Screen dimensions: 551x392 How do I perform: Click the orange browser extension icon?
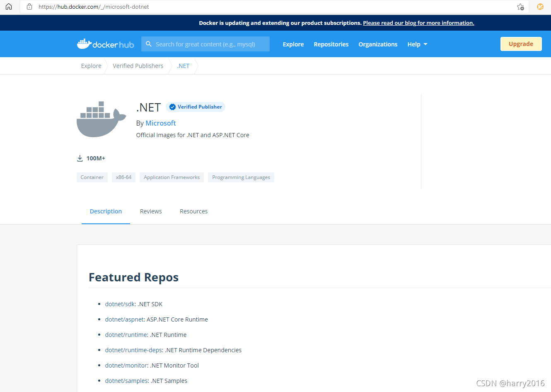tap(540, 7)
